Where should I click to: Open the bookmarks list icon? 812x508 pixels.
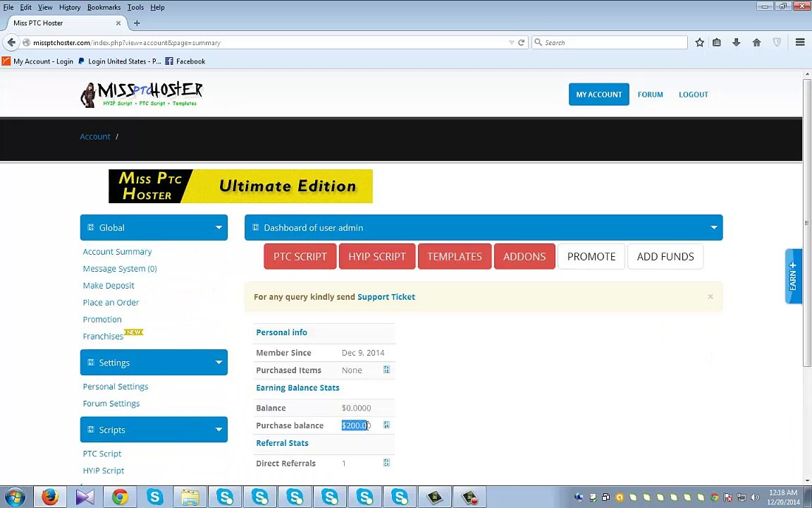(717, 42)
